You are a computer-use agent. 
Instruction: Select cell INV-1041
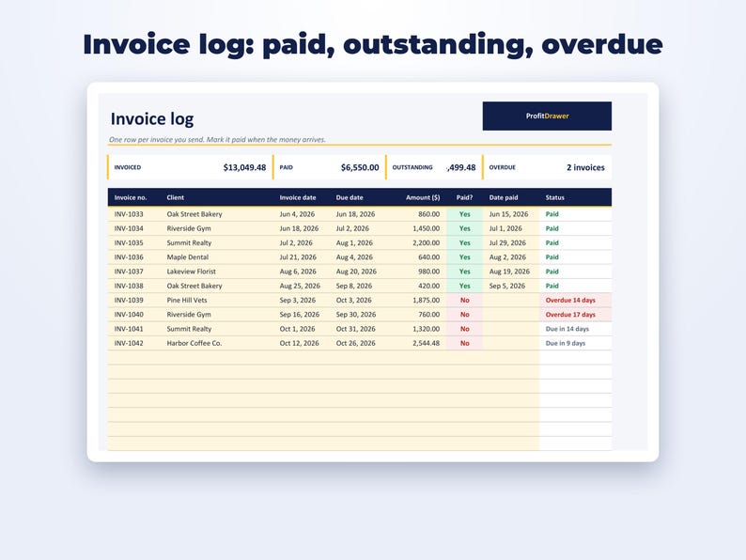point(129,329)
